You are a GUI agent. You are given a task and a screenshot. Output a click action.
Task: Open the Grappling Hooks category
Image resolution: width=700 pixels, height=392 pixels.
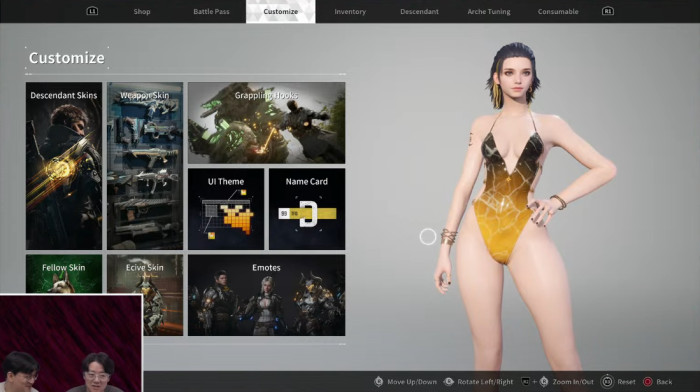click(267, 123)
